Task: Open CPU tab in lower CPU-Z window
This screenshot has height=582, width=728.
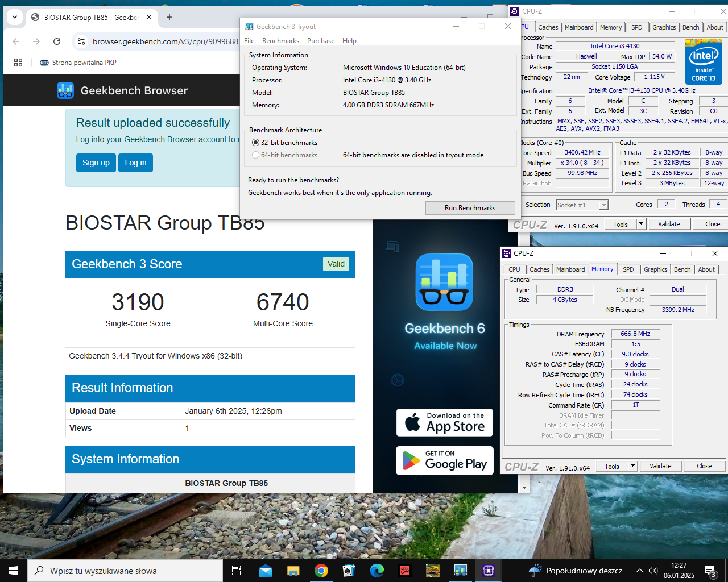Action: [x=514, y=269]
